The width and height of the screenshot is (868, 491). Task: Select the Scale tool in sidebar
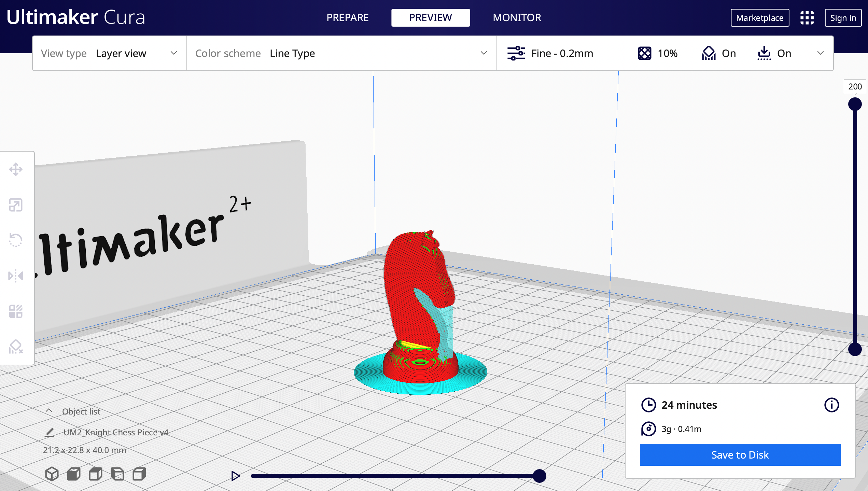[16, 205]
